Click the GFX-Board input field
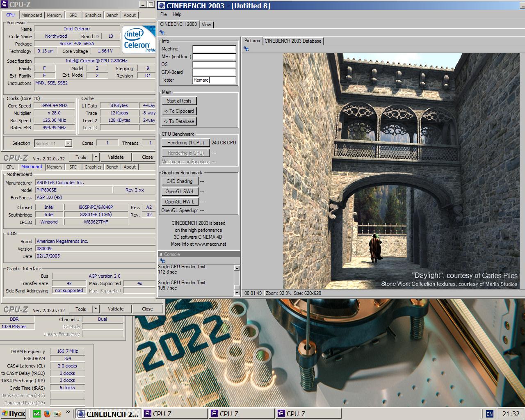This screenshot has height=420, width=525. coord(214,72)
